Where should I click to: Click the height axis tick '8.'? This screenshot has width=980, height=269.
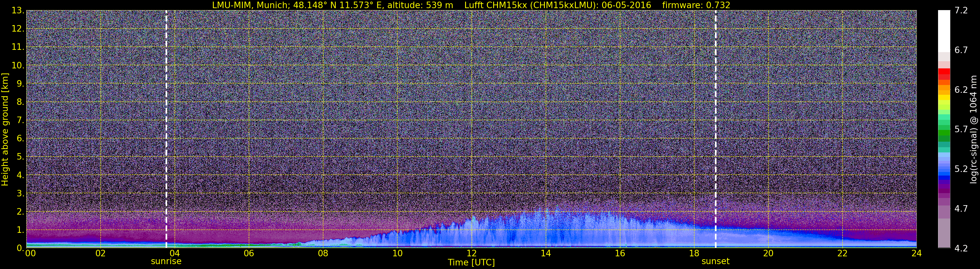point(20,102)
